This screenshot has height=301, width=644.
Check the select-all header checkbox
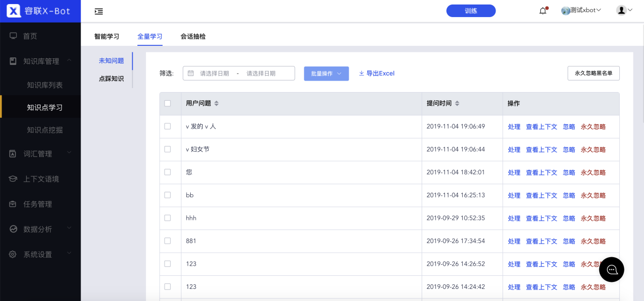[168, 103]
